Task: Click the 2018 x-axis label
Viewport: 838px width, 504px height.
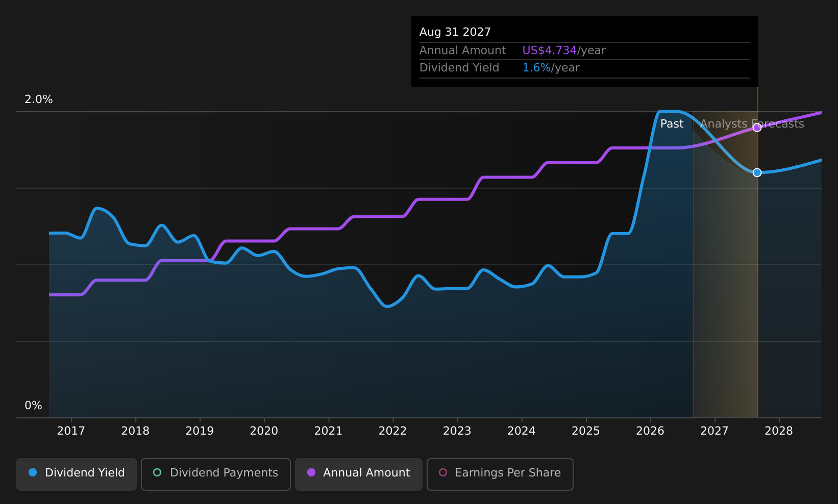Action: (135, 431)
